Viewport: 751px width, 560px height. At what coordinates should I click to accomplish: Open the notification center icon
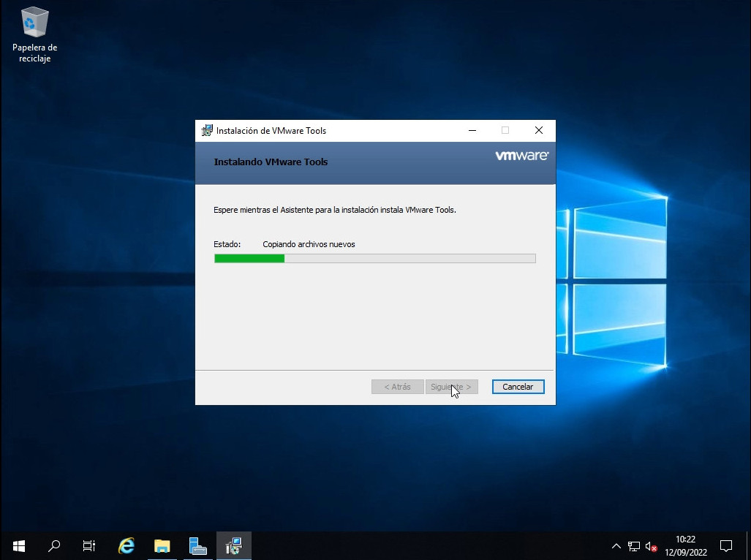726,545
